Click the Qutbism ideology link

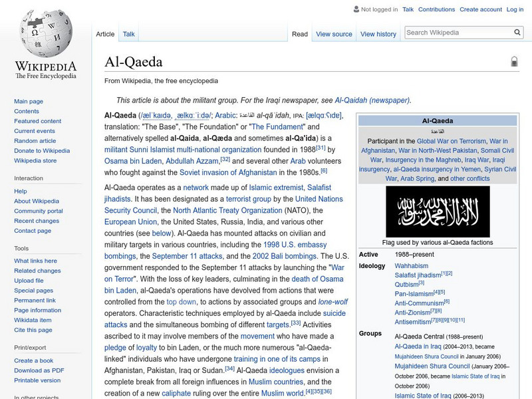[x=406, y=285]
